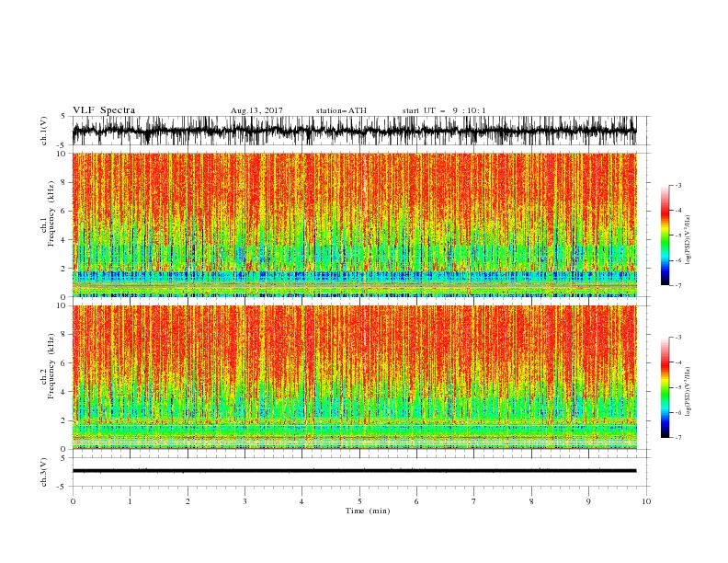Click time axis tick label '4'
728x563 pixels.
(x=302, y=501)
